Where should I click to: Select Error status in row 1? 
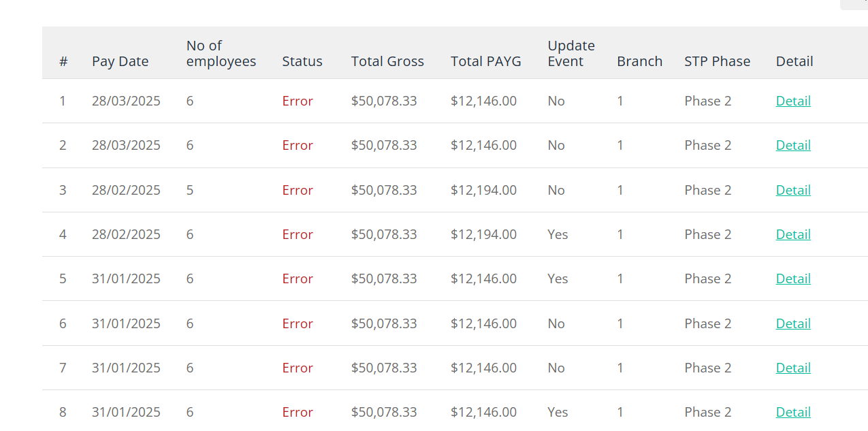pyautogui.click(x=298, y=101)
